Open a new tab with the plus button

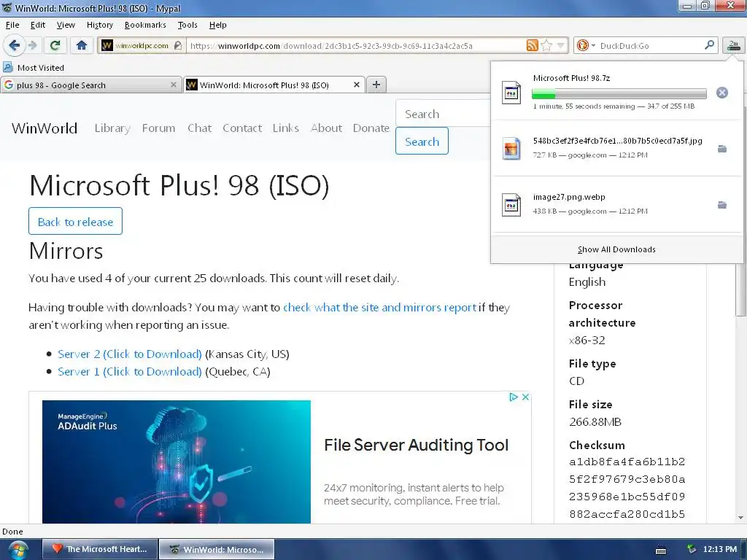tap(376, 85)
